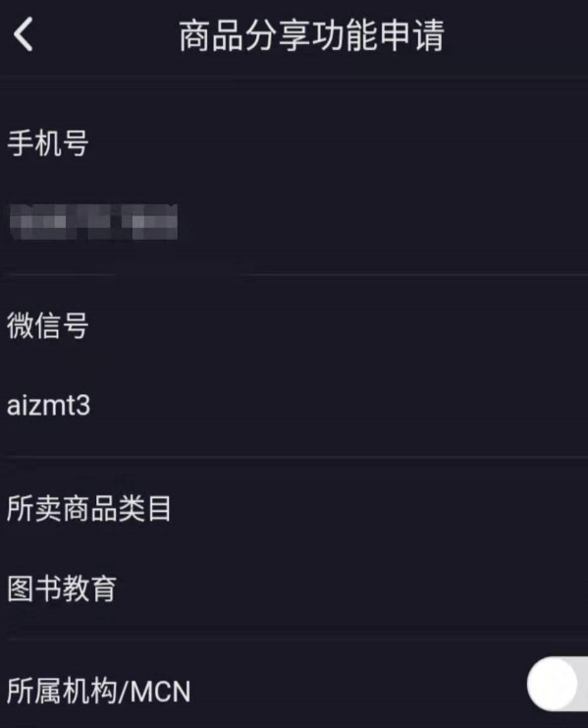
Task: Tap the 所卖商品类目 label
Action: (89, 508)
